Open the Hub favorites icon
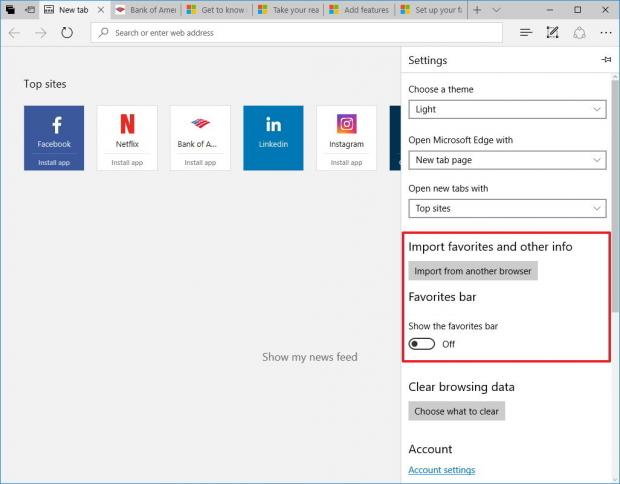 (526, 33)
